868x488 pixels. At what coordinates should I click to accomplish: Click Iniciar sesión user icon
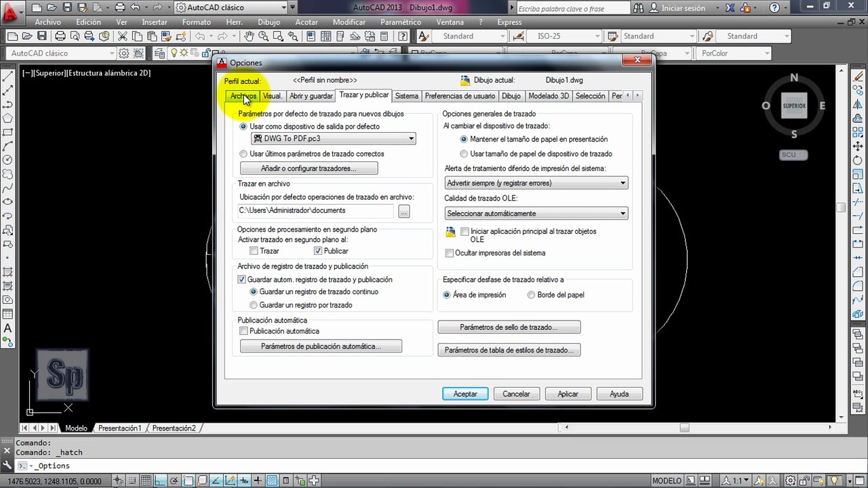[654, 8]
